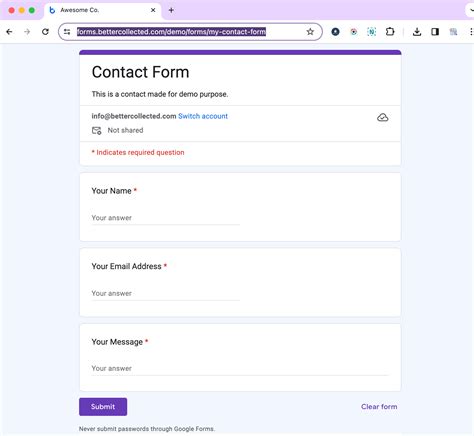474x436 pixels.
Task: Submit the contact form
Action: tap(103, 407)
